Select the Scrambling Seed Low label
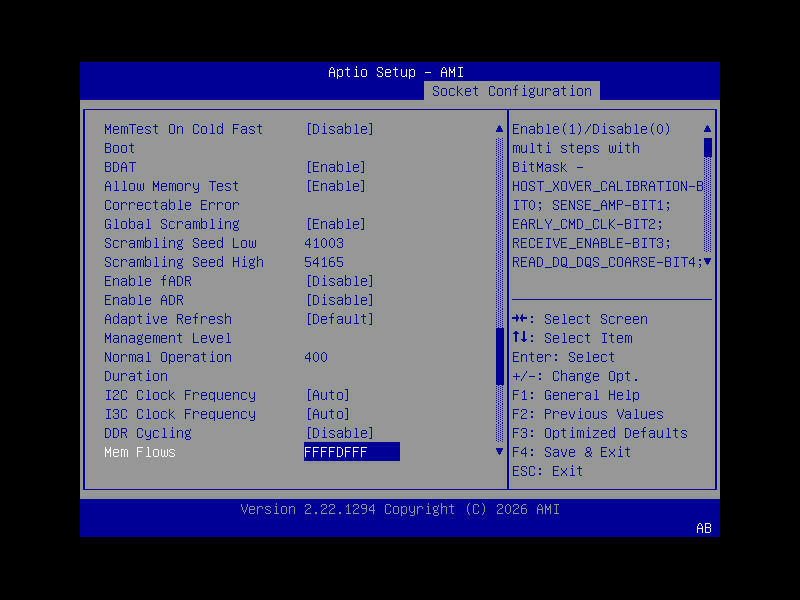This screenshot has height=600, width=800. coord(180,243)
